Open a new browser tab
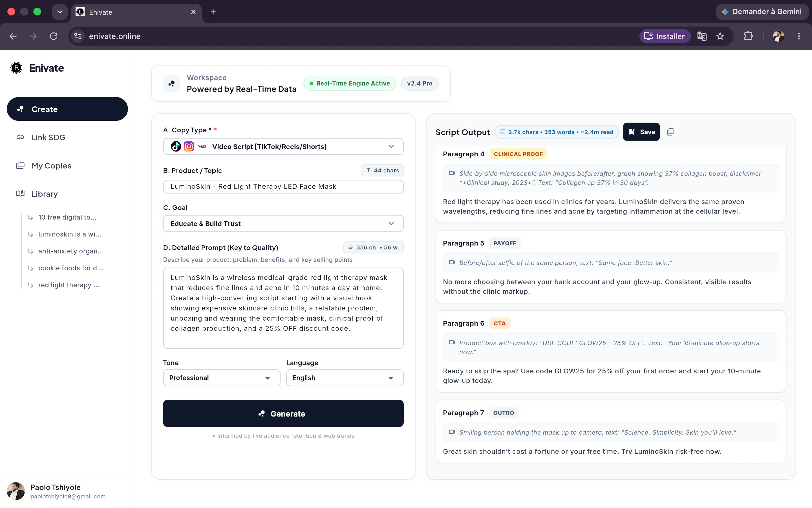This screenshot has width=812, height=508. pos(213,12)
